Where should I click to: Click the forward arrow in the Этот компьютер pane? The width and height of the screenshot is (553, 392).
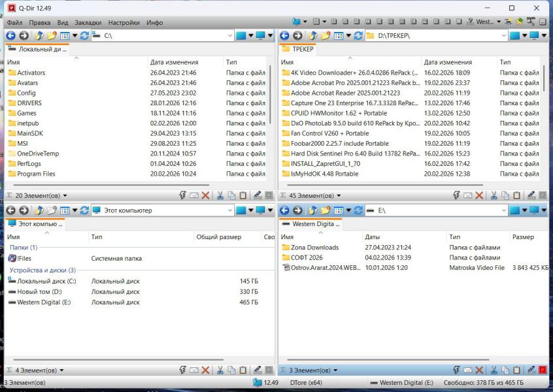click(x=24, y=210)
